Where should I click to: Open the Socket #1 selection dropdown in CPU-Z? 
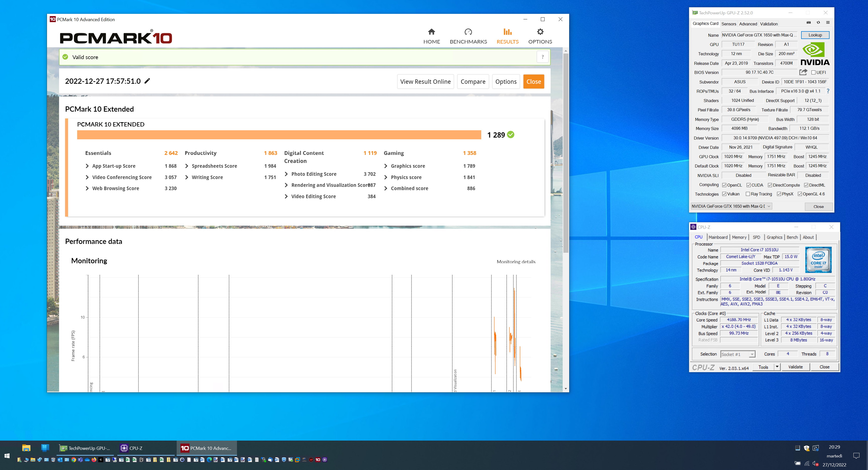pyautogui.click(x=738, y=354)
